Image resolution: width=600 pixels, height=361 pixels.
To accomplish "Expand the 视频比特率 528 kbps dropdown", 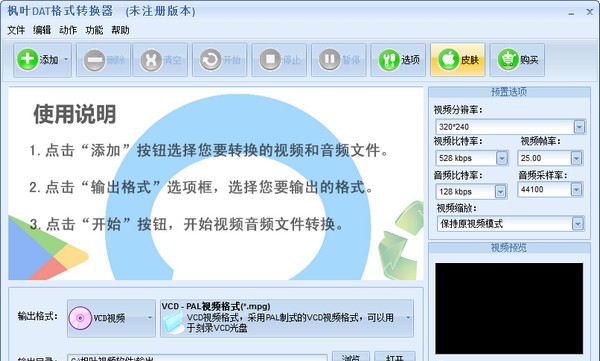I will click(502, 158).
